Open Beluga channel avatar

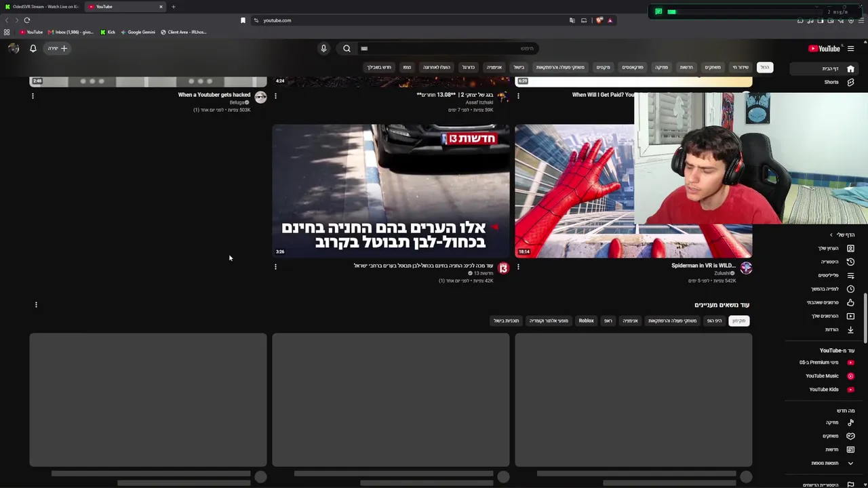click(260, 97)
